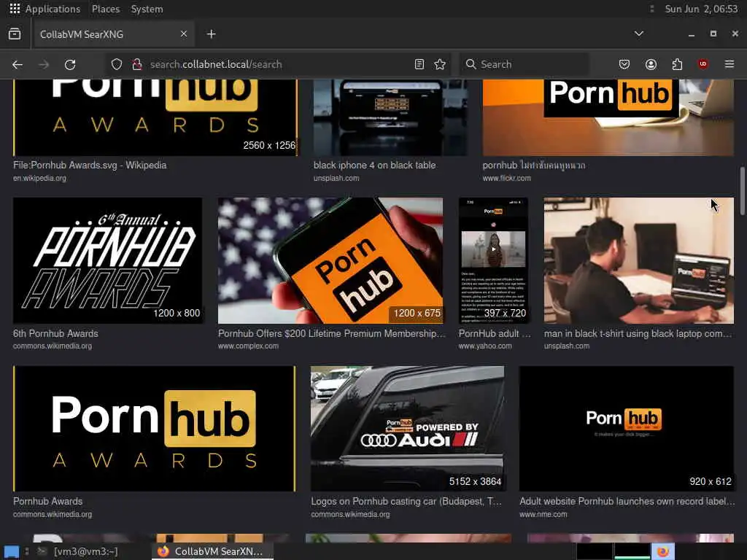Click the browser back arrow
This screenshot has width=747, height=560.
tap(18, 64)
